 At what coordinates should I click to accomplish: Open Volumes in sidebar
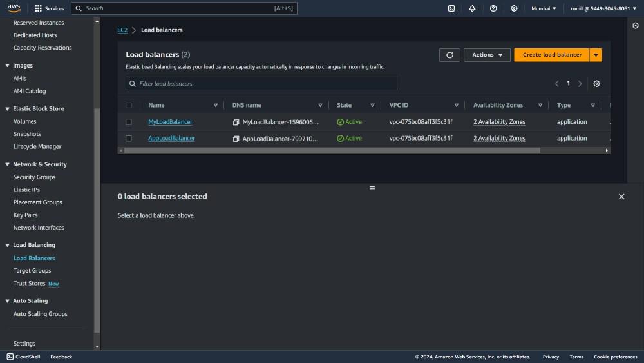[x=24, y=121]
